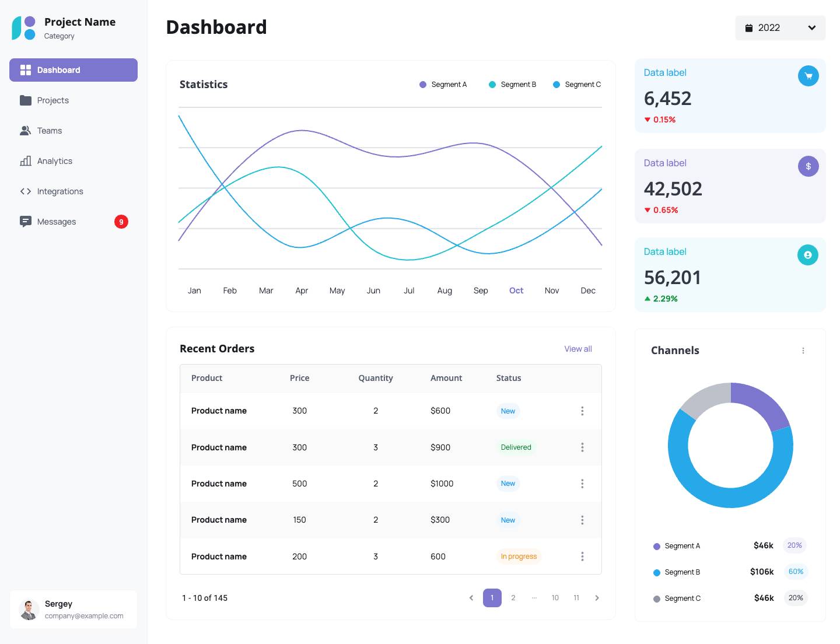Click the Messages notification badge showing 9

tap(121, 222)
